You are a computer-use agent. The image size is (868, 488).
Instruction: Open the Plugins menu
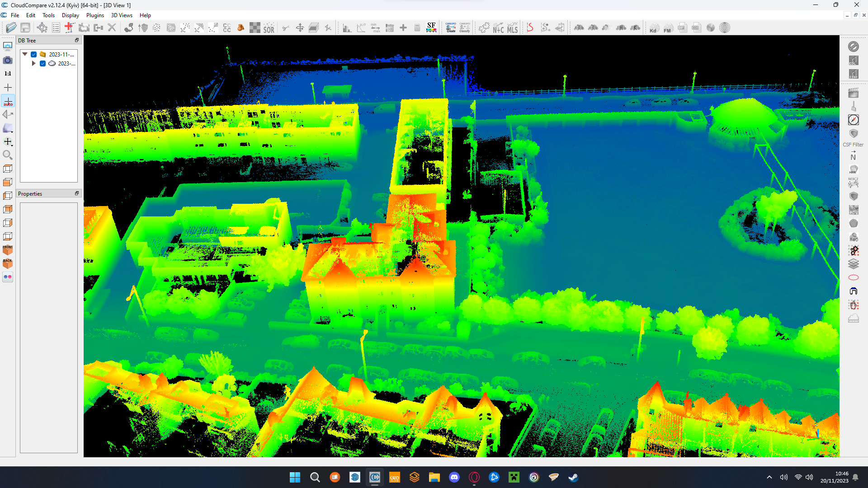pyautogui.click(x=95, y=15)
